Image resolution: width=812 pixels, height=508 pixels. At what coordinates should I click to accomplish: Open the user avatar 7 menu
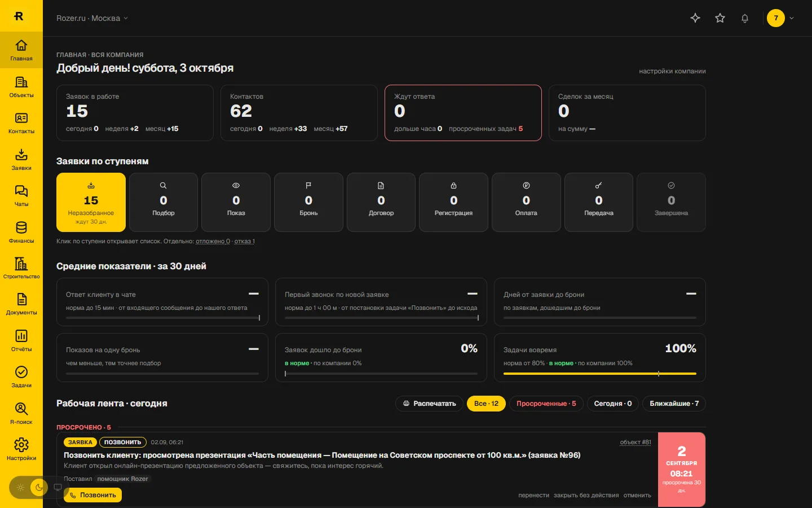click(780, 18)
